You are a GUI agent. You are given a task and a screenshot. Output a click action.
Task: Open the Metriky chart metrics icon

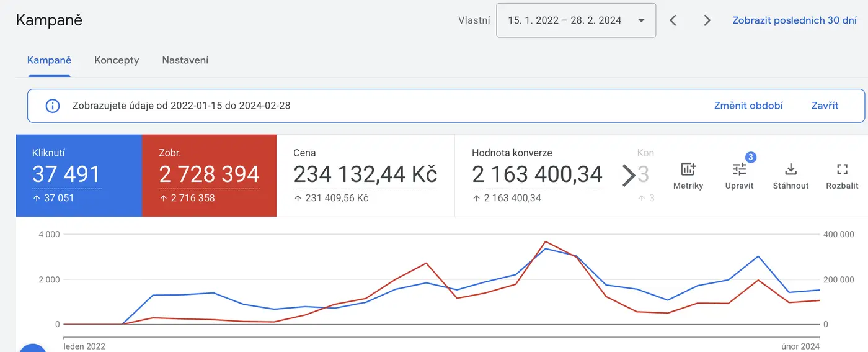pos(688,169)
